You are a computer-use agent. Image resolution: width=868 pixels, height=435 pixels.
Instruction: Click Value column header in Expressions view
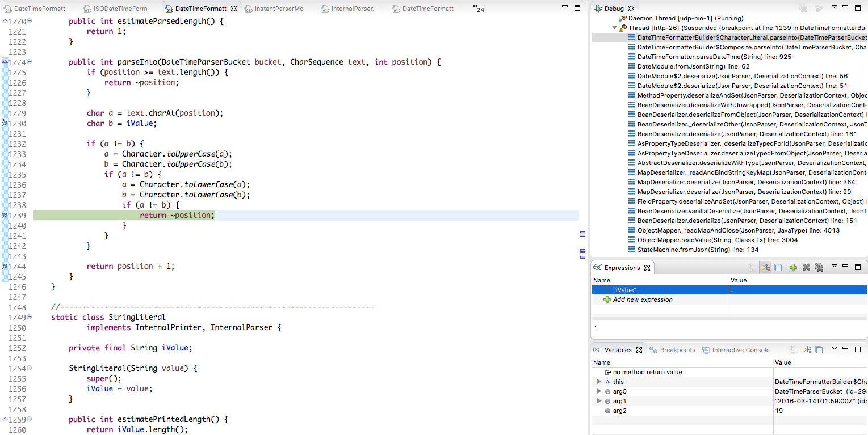click(798, 280)
